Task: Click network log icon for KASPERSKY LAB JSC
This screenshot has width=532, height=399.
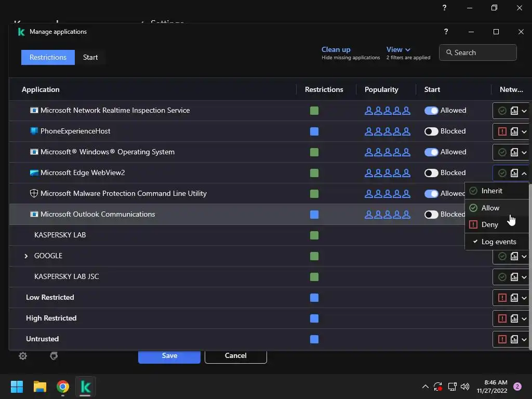Action: coord(514,277)
